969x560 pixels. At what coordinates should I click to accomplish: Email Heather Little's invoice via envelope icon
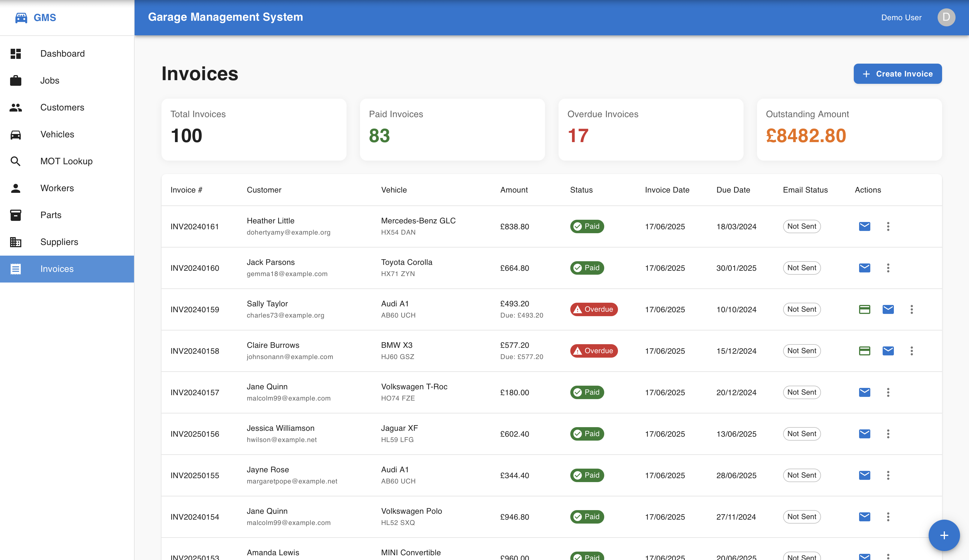click(864, 226)
